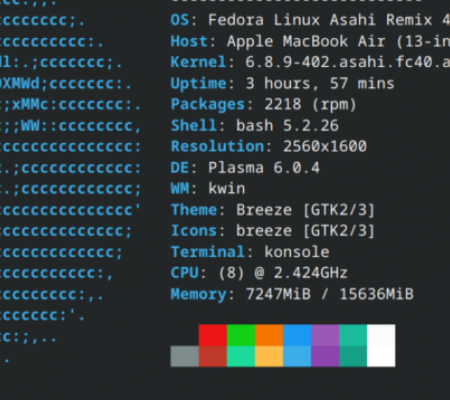Click the DE Plasma 6.0.4 line

245,167
